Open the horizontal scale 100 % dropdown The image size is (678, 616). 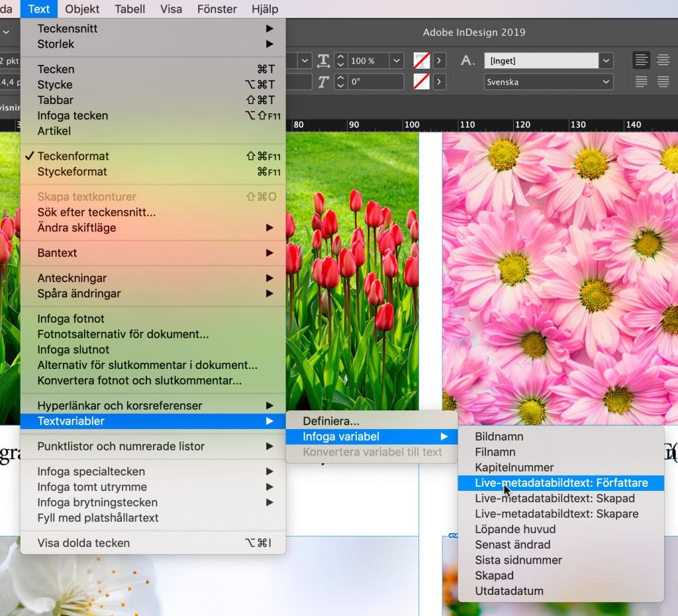pyautogui.click(x=397, y=61)
